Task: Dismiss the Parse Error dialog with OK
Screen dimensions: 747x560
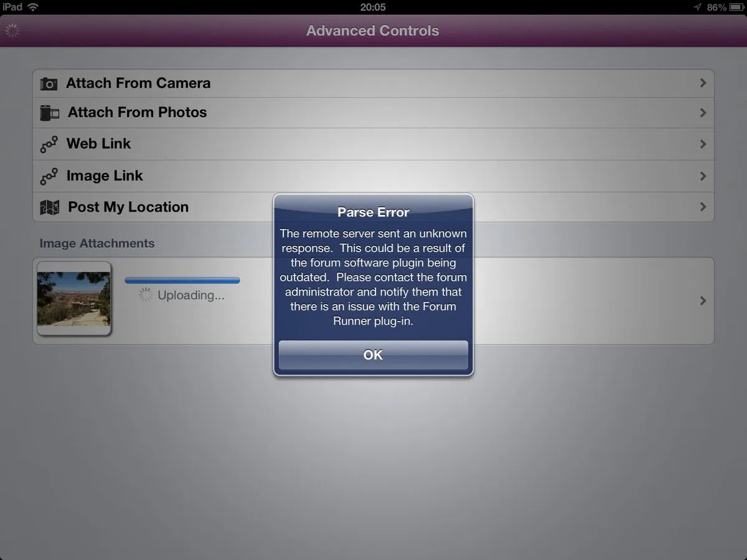Action: 373,355
